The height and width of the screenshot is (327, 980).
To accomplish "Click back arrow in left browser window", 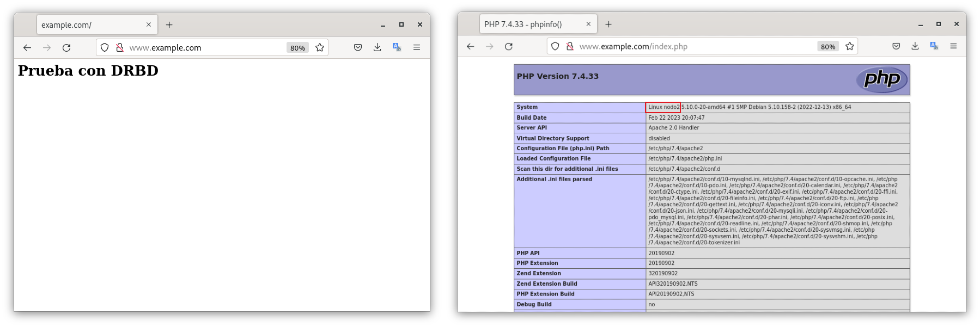I will pyautogui.click(x=27, y=48).
